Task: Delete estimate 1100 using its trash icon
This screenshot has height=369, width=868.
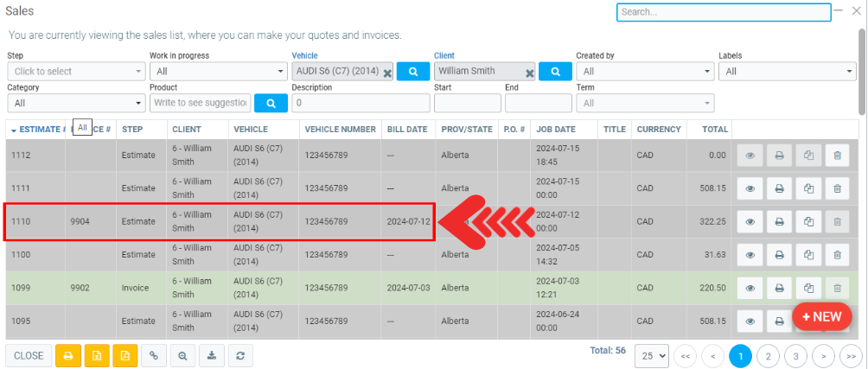Action: (x=837, y=255)
